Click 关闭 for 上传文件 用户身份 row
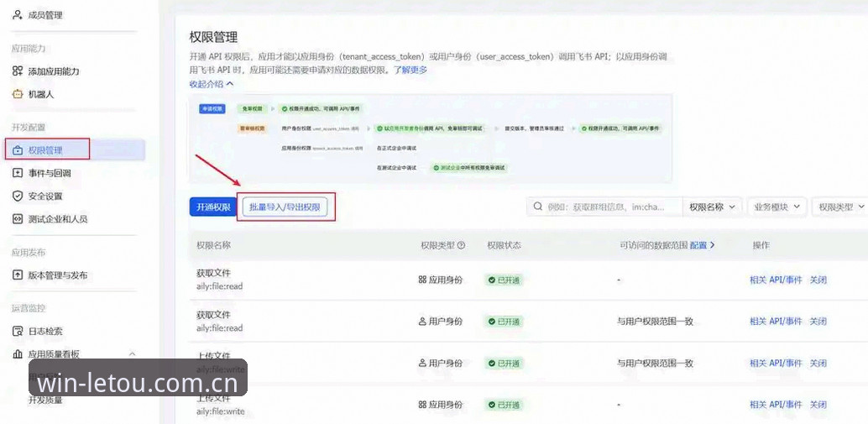Image resolution: width=868 pixels, height=424 pixels. [x=818, y=363]
